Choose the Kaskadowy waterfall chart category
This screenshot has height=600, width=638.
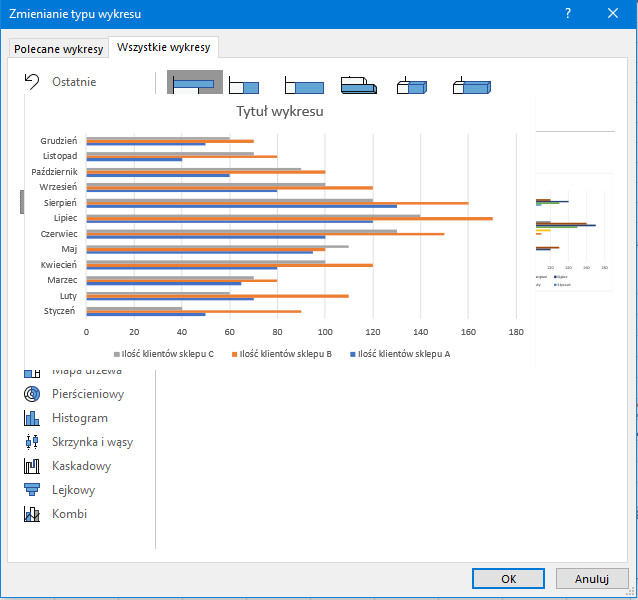point(81,466)
